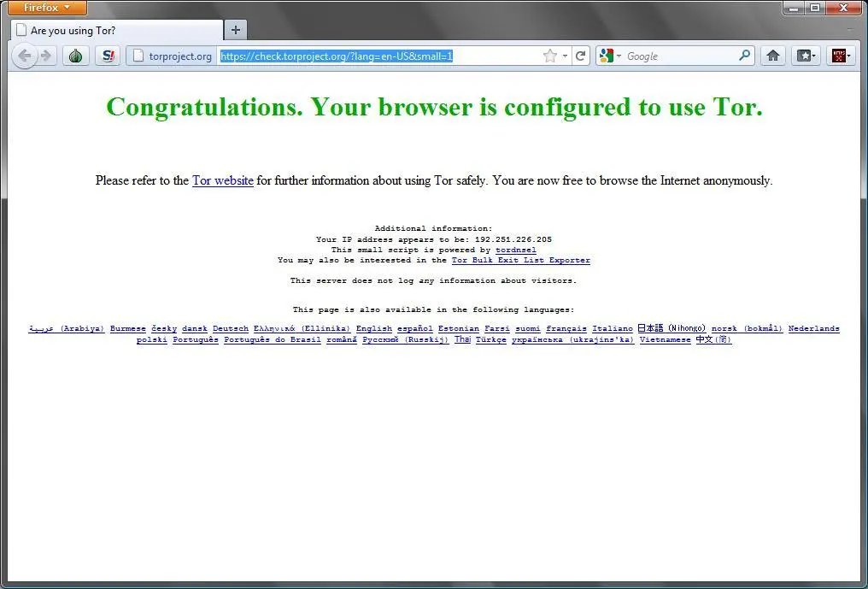Go to the home page icon
The width and height of the screenshot is (868, 589).
(x=773, y=56)
